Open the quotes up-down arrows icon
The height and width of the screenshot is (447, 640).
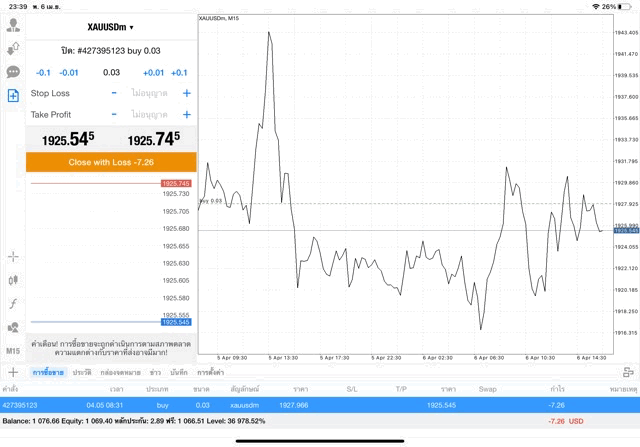pyautogui.click(x=13, y=49)
